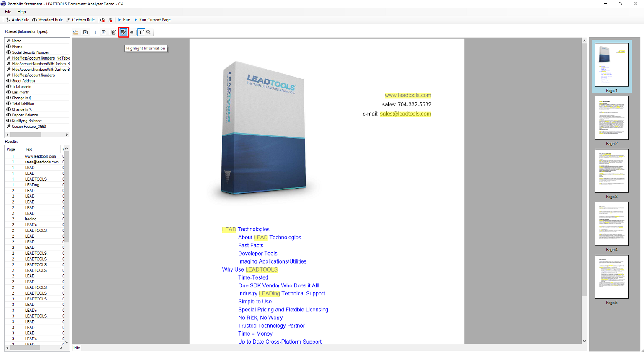Click the delete custom rule icon

point(110,20)
